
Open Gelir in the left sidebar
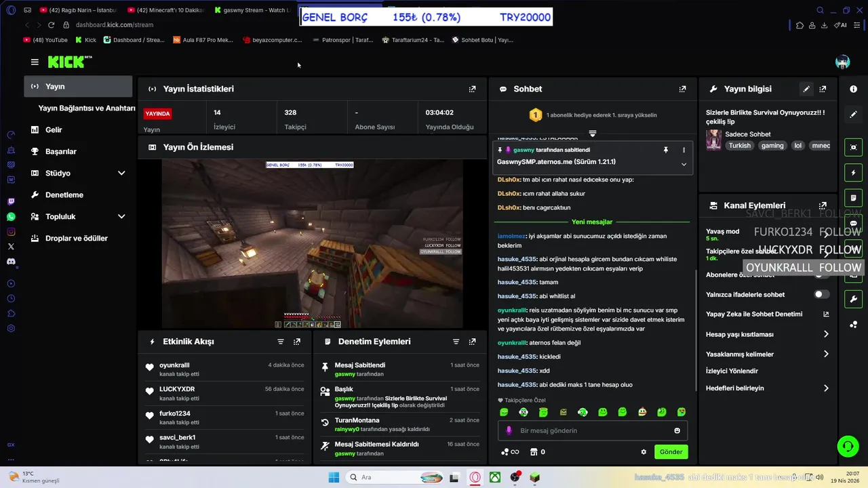pyautogui.click(x=79, y=129)
